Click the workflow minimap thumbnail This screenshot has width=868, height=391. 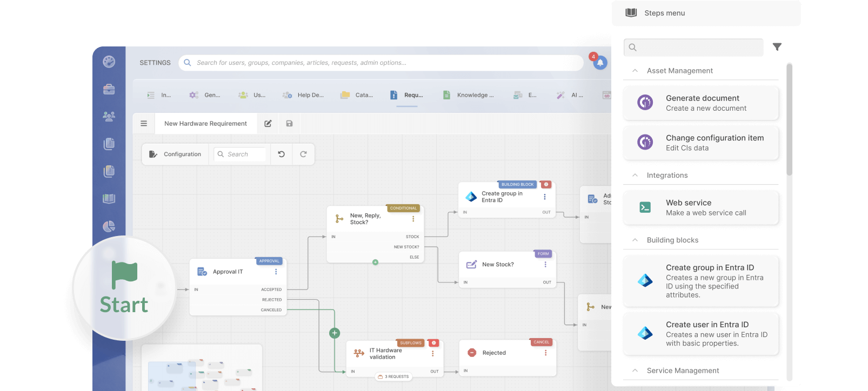click(x=202, y=369)
